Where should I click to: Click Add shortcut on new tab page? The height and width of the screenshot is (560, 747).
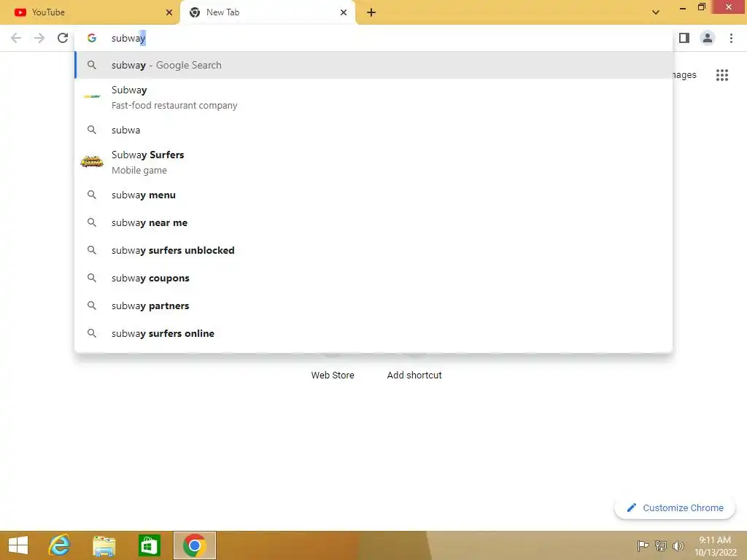(414, 375)
